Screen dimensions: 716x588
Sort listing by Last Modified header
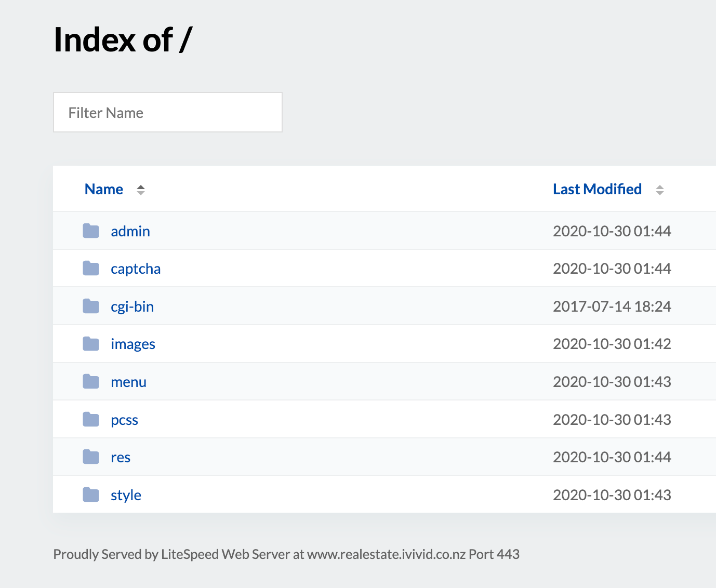(597, 190)
